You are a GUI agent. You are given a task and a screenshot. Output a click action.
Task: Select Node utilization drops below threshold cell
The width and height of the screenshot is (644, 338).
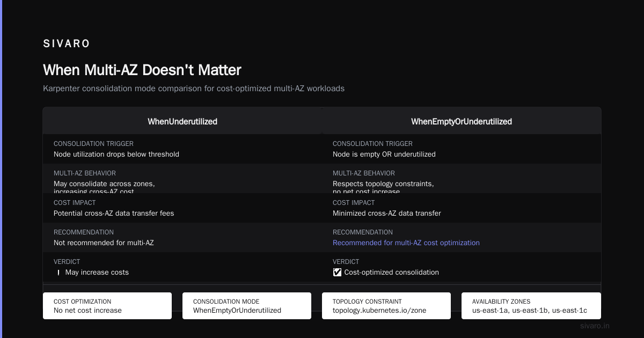point(182,149)
